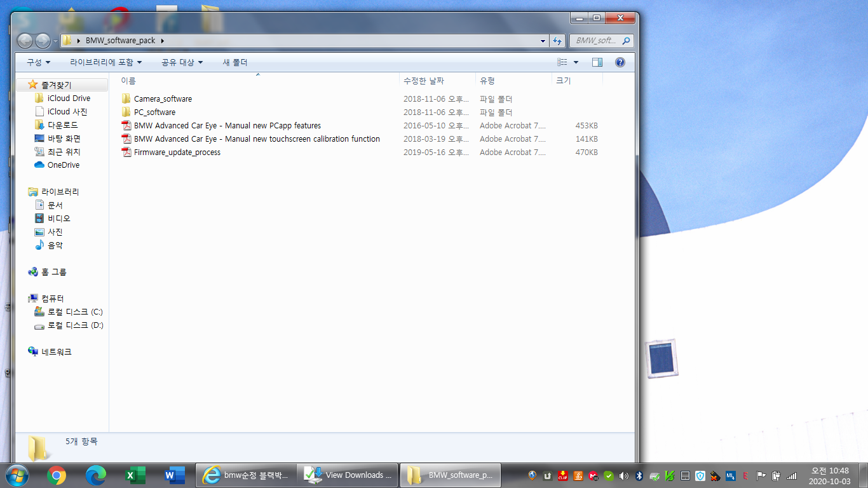The image size is (868, 488).
Task: Change view with the view mode icon
Action: tap(562, 62)
